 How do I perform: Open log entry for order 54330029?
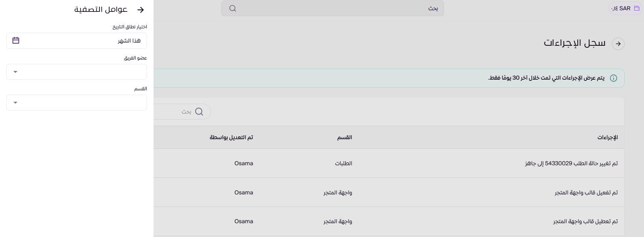[x=571, y=163]
